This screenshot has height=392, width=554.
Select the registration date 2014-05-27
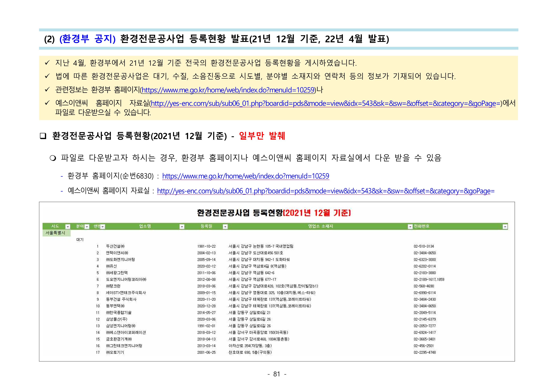click(206, 313)
